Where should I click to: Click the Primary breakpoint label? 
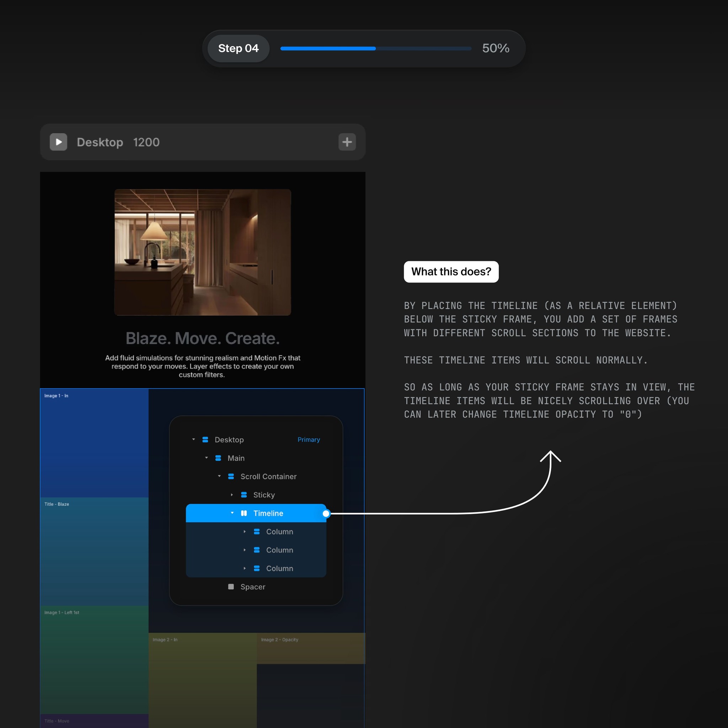[309, 439]
